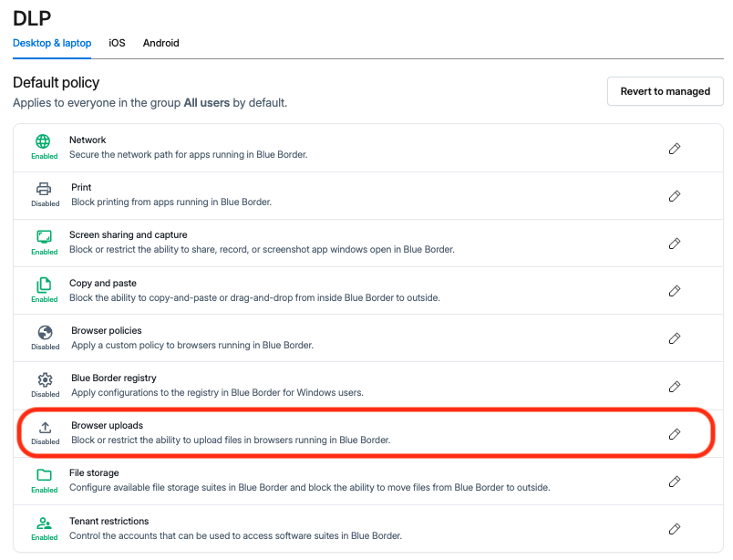Viewport: 733px width, 560px height.
Task: Switch to the Desktop & laptop tab
Action: pos(52,43)
